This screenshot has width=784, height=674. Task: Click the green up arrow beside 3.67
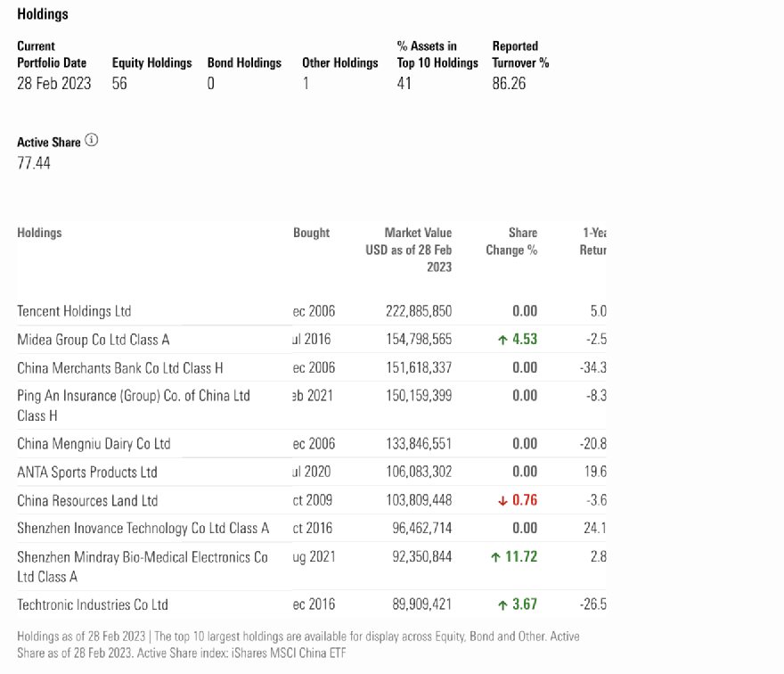(x=503, y=605)
